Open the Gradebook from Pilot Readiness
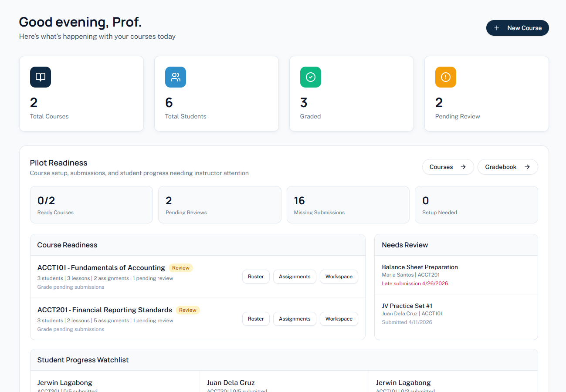 pyautogui.click(x=508, y=167)
